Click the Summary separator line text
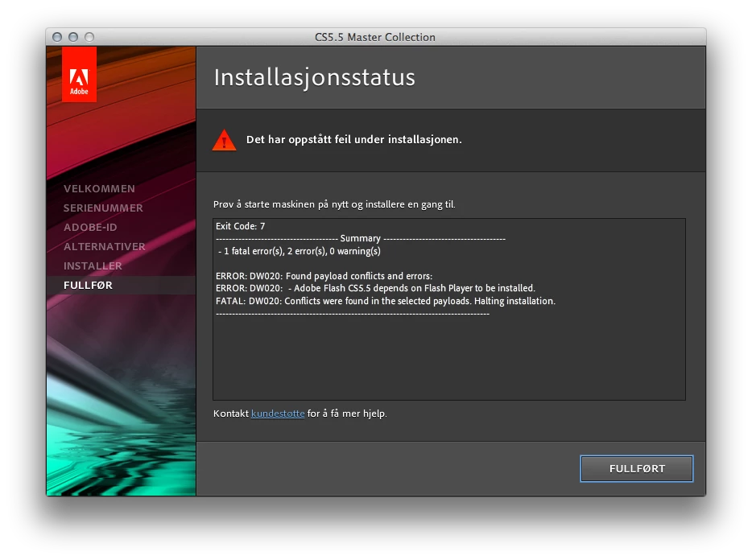Screen dimensions: 752x560 point(360,238)
